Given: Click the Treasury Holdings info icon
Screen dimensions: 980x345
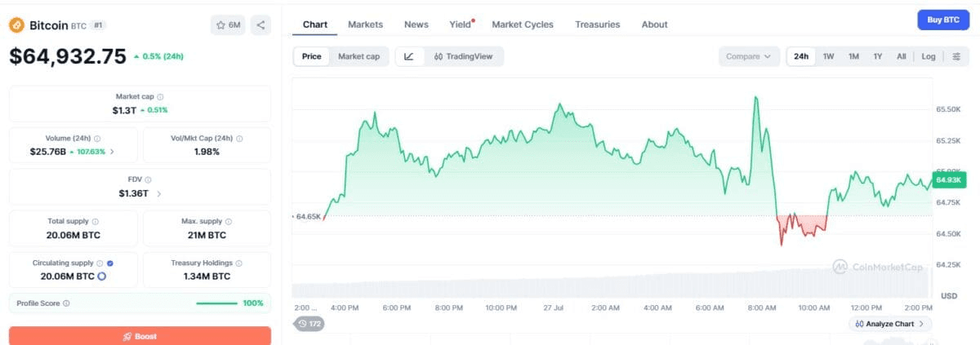Looking at the screenshot, I should [238, 263].
